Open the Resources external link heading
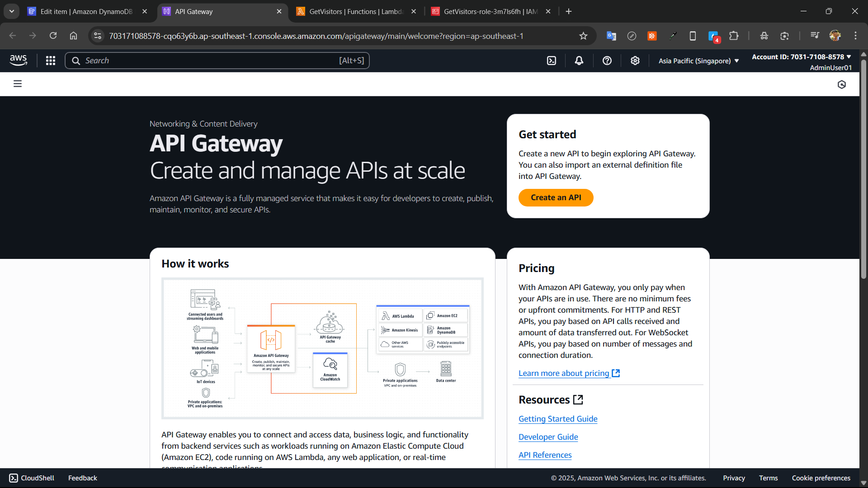 (x=551, y=400)
